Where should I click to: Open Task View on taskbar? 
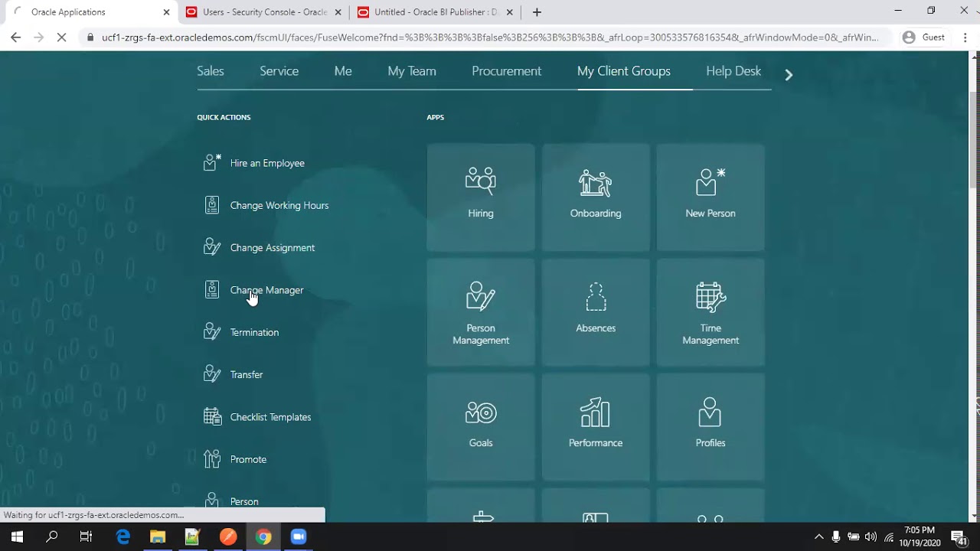[86, 537]
